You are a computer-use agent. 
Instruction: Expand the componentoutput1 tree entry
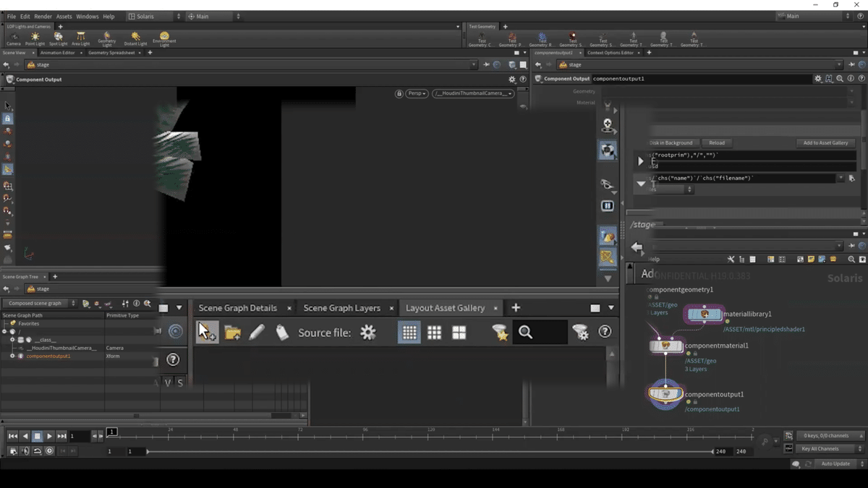12,356
